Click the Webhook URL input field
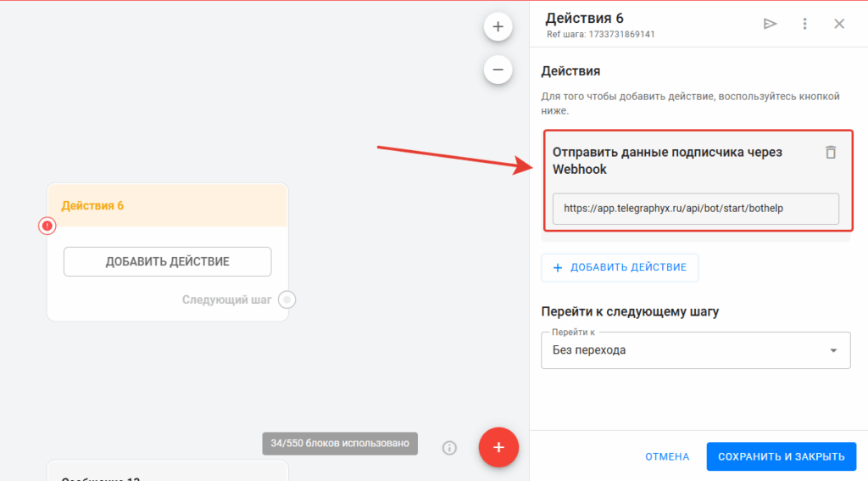The width and height of the screenshot is (868, 481). [x=695, y=209]
